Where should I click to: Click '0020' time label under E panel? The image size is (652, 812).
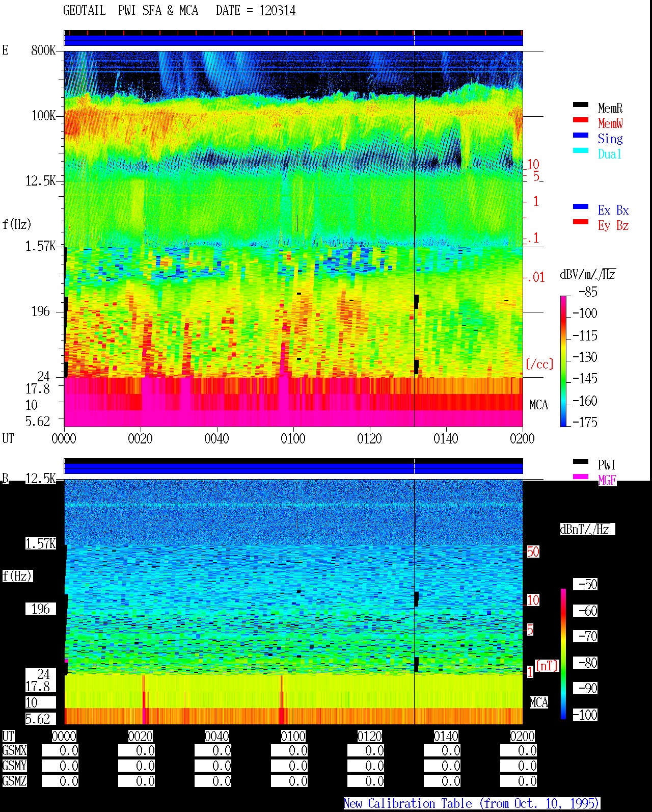140,438
